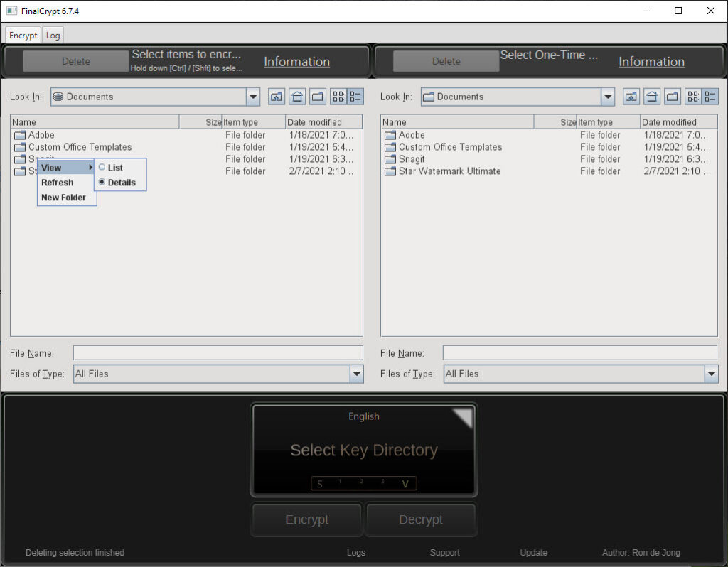The width and height of the screenshot is (728, 567).
Task: Switch right pane to List view icon
Action: pos(693,97)
